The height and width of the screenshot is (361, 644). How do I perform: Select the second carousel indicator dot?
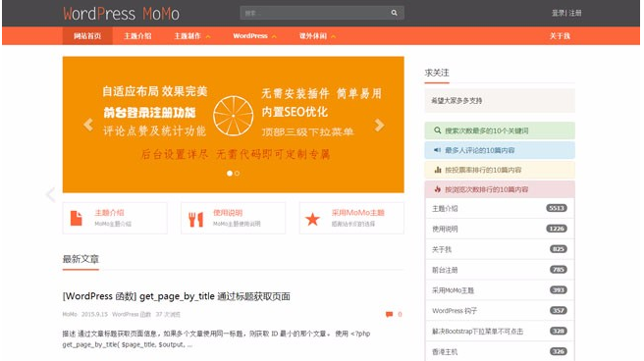(237, 173)
